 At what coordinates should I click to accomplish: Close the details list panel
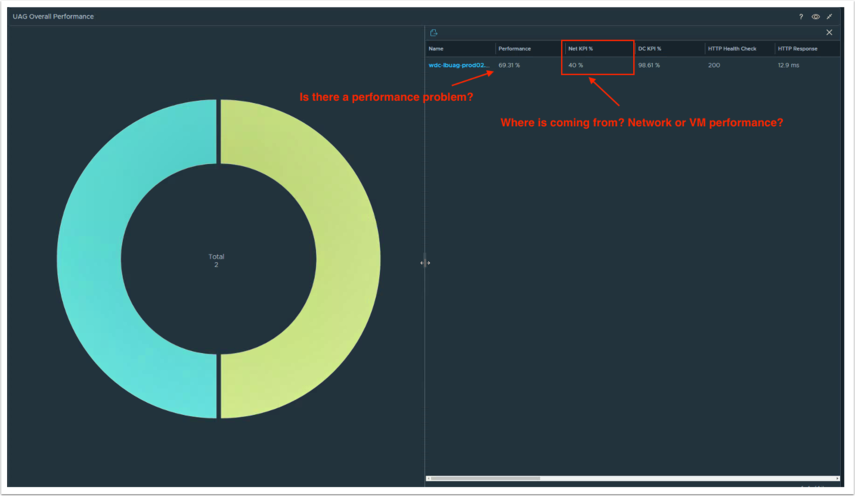pyautogui.click(x=829, y=33)
